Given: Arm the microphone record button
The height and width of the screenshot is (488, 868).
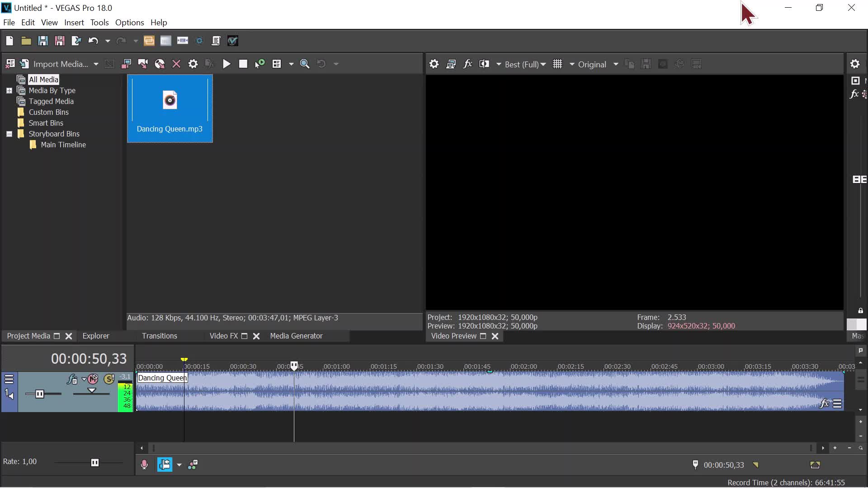Looking at the screenshot, I should tap(144, 465).
